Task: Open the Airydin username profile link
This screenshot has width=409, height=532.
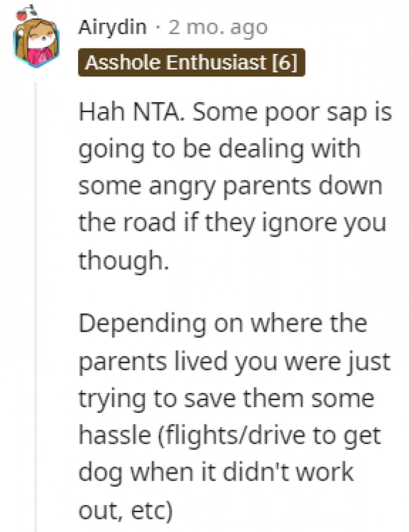Action: (x=113, y=27)
